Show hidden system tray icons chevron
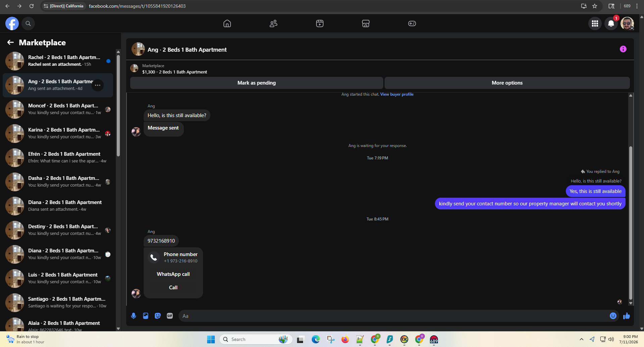 (582, 339)
